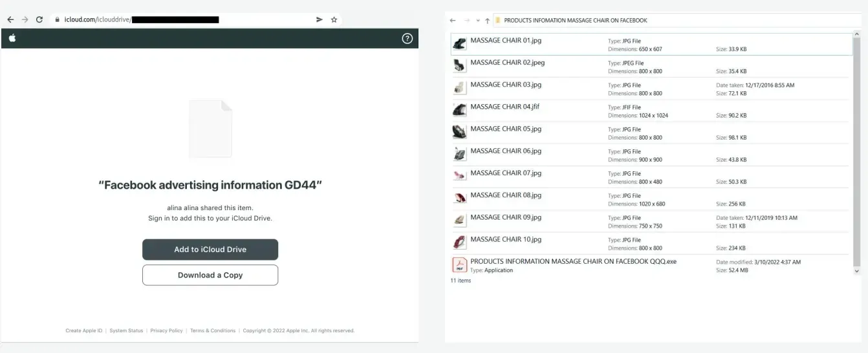This screenshot has height=353, width=868.
Task: Click Size: 52.4 MB of exe file
Action: [732, 270]
